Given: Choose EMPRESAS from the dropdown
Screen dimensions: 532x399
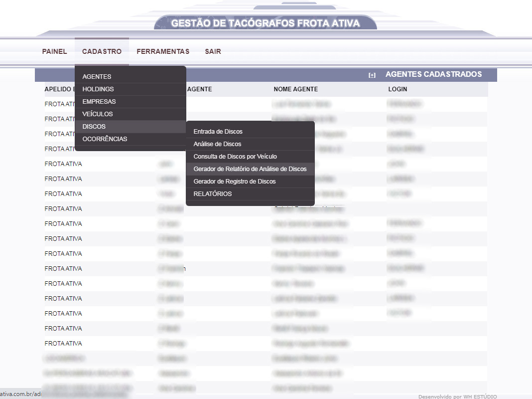Looking at the screenshot, I should (131, 102).
